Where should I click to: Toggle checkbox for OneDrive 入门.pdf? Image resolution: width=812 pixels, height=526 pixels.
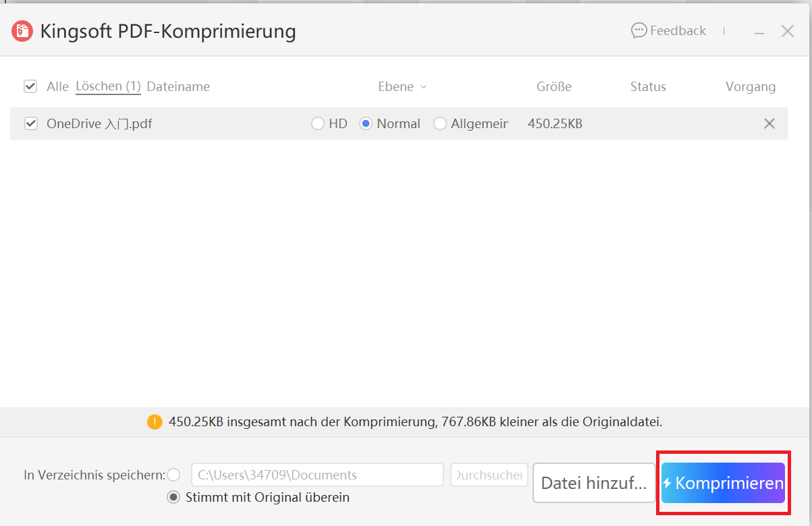(x=30, y=123)
